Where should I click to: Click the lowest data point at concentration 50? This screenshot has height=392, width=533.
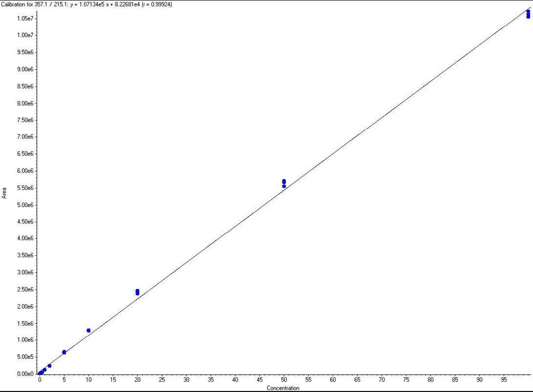point(284,186)
